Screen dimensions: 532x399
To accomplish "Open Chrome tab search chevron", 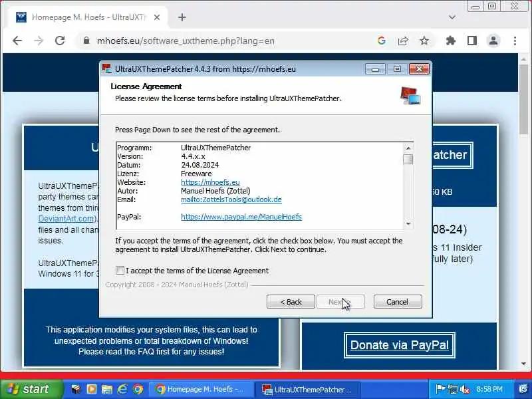I will pyautogui.click(x=452, y=17).
